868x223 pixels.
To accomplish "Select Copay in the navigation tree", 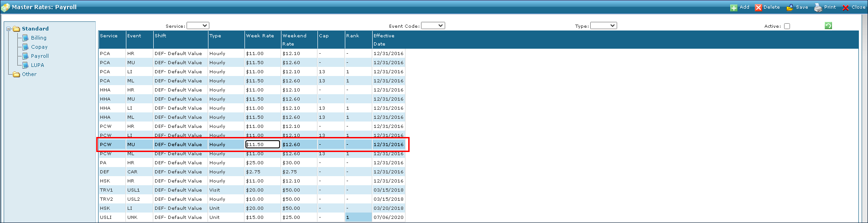I will 39,47.
